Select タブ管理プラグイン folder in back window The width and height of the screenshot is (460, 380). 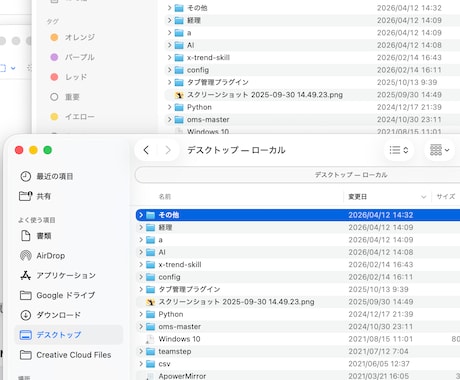[218, 82]
